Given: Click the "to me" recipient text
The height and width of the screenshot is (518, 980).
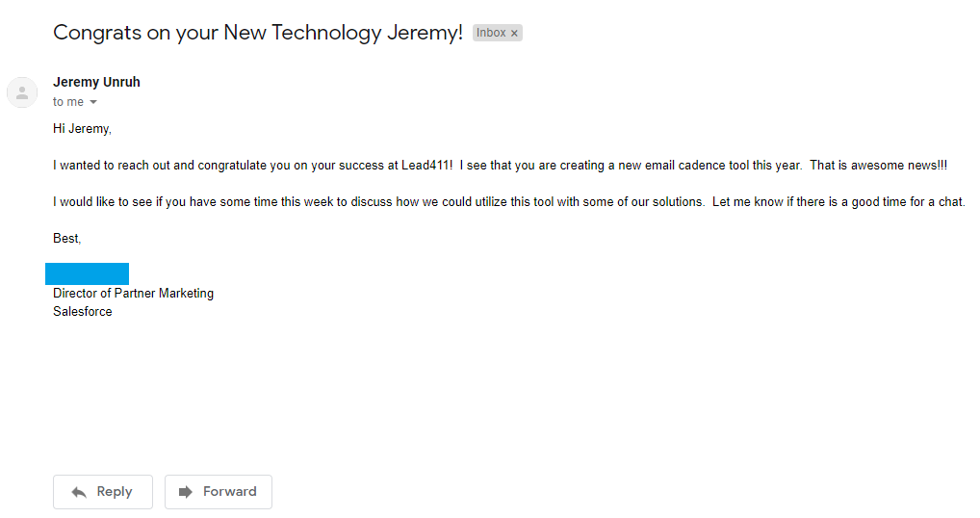Looking at the screenshot, I should [67, 102].
